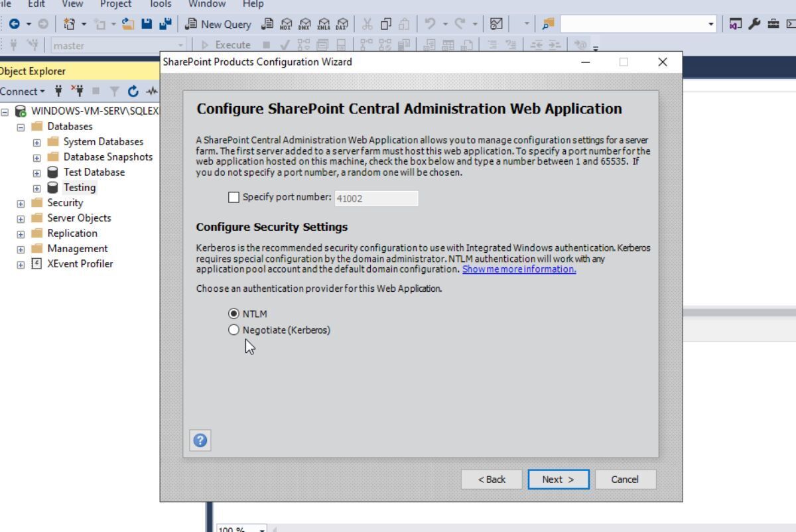
Task: Click the Disconnect plug icon in Object Explorer
Action: pos(77,91)
